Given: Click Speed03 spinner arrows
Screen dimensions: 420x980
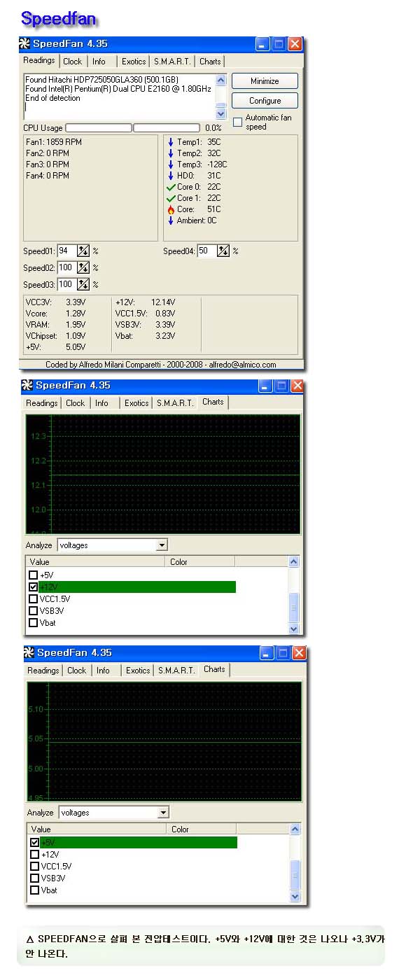Looking at the screenshot, I should (83, 284).
